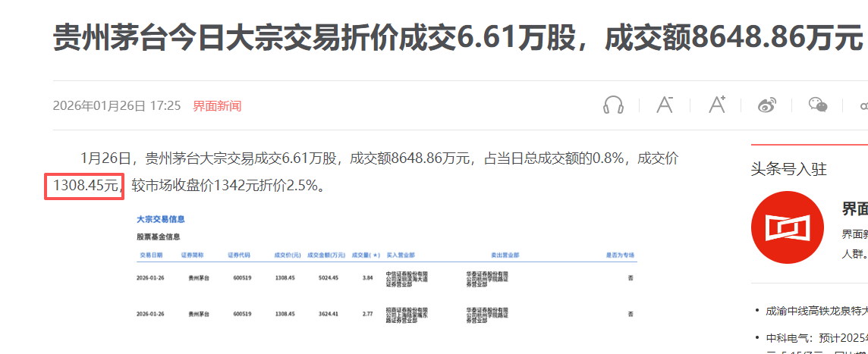The height and width of the screenshot is (354, 868).
Task: Click the 证券代码 column header
Action: 239,255
